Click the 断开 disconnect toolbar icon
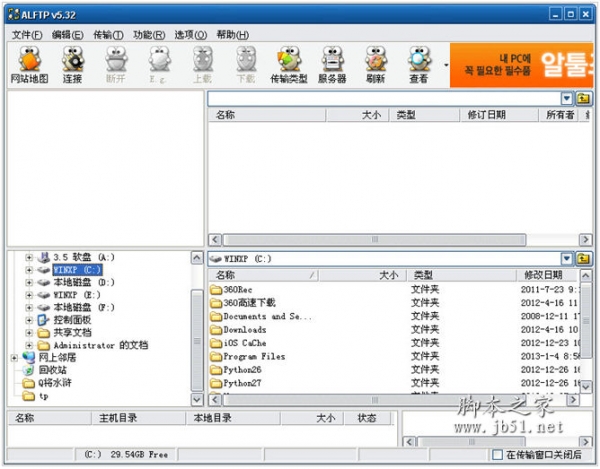Image resolution: width=600 pixels, height=469 pixels. (116, 65)
